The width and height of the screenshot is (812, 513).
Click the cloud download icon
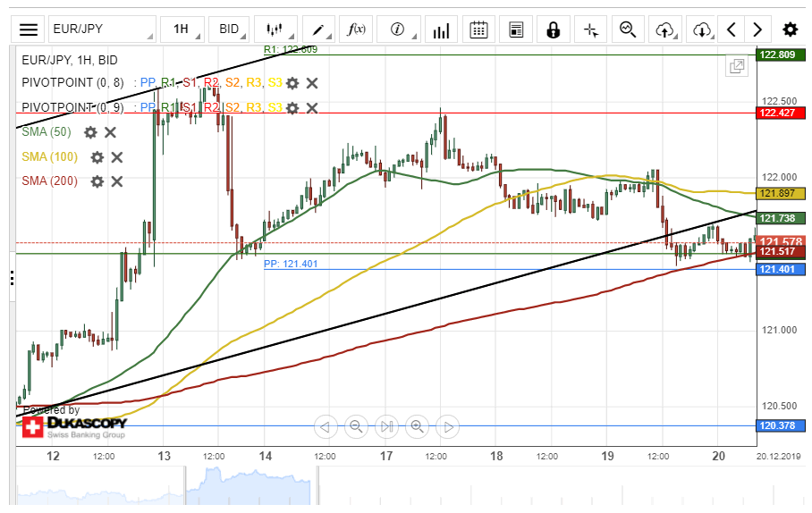pos(702,29)
